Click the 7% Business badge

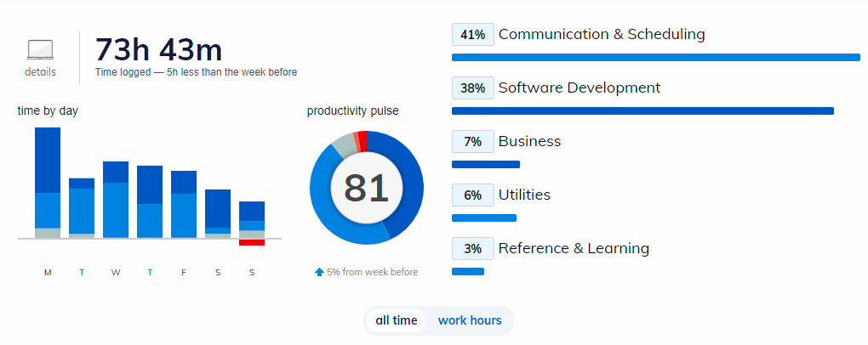pos(472,141)
